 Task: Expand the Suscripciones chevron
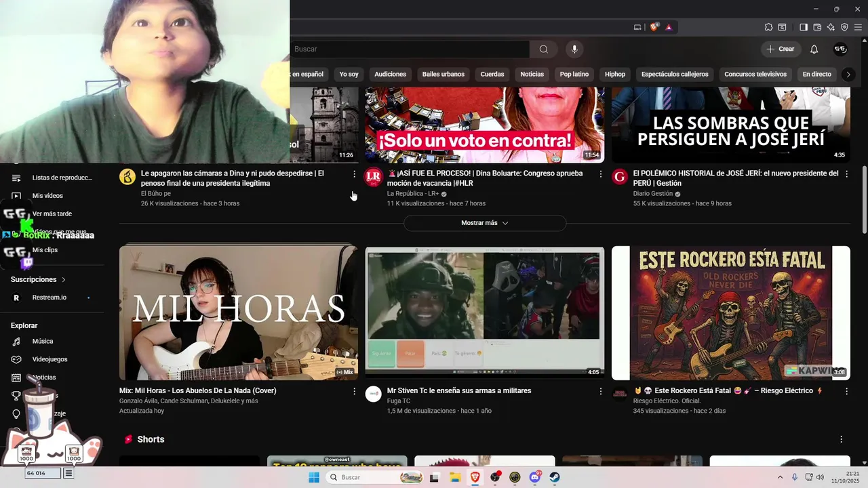click(x=64, y=279)
